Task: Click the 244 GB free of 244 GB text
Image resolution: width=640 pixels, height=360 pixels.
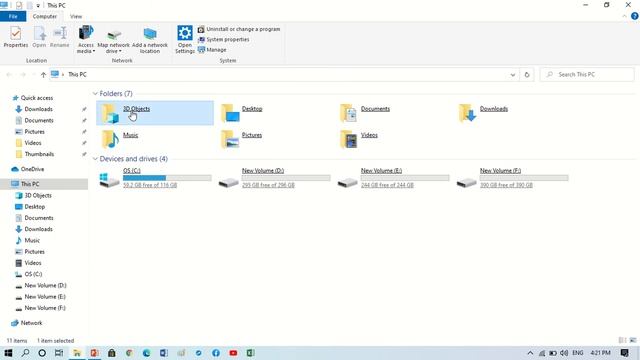Action: tap(387, 185)
